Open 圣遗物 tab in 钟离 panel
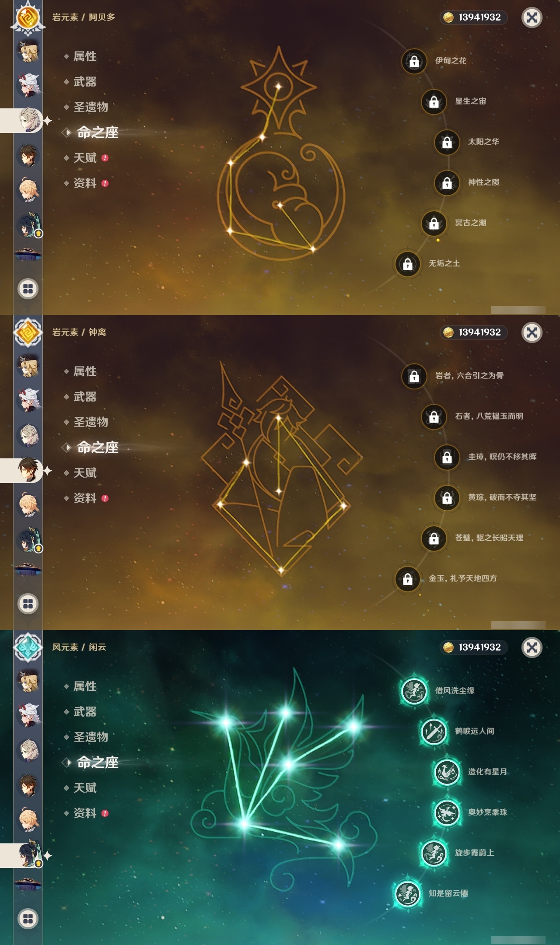This screenshot has height=945, width=560. coord(91,422)
